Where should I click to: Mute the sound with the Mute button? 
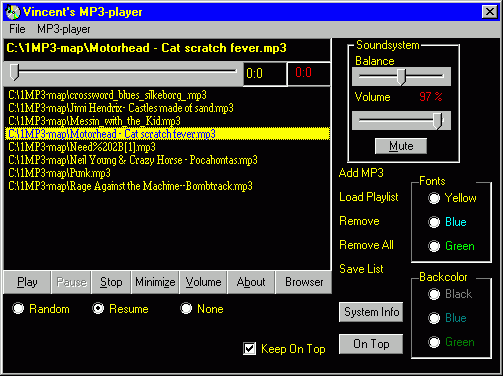click(x=401, y=146)
